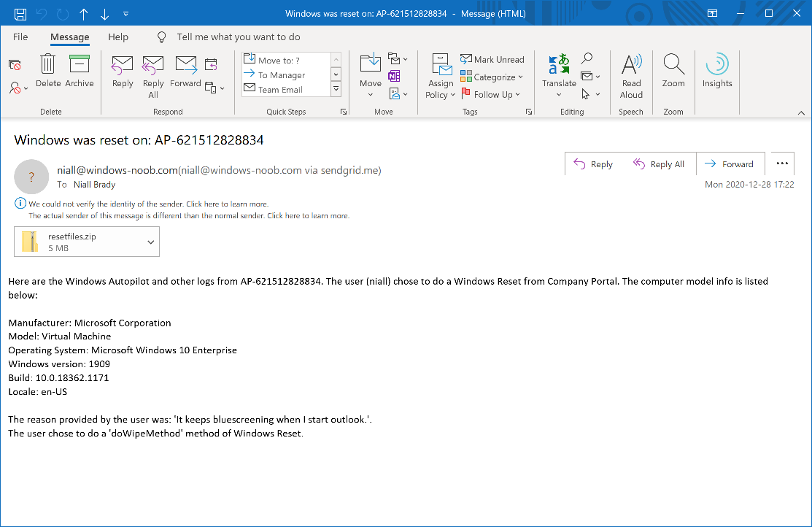The height and width of the screenshot is (527, 812).
Task: Click the 'actual sender is different' notice
Action: [x=189, y=215]
